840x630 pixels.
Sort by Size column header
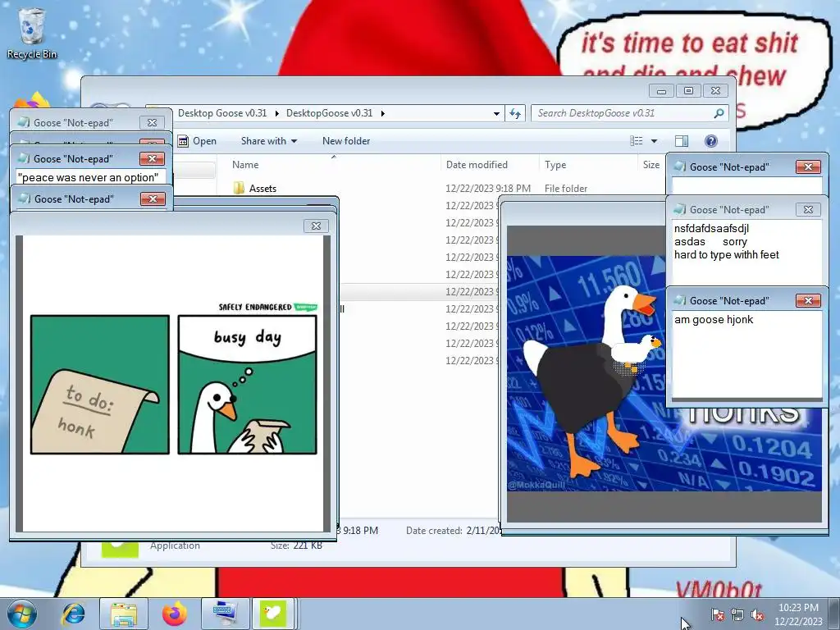651,164
